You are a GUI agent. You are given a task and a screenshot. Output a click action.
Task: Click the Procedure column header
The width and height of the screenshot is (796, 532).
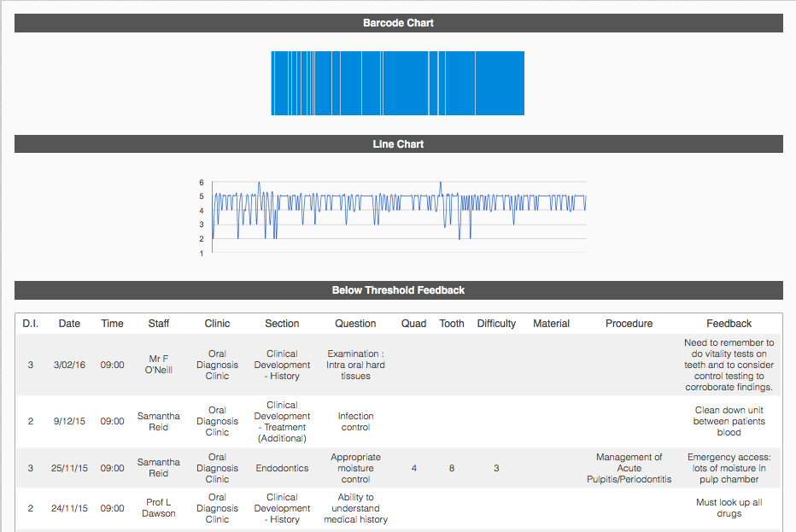tap(629, 324)
